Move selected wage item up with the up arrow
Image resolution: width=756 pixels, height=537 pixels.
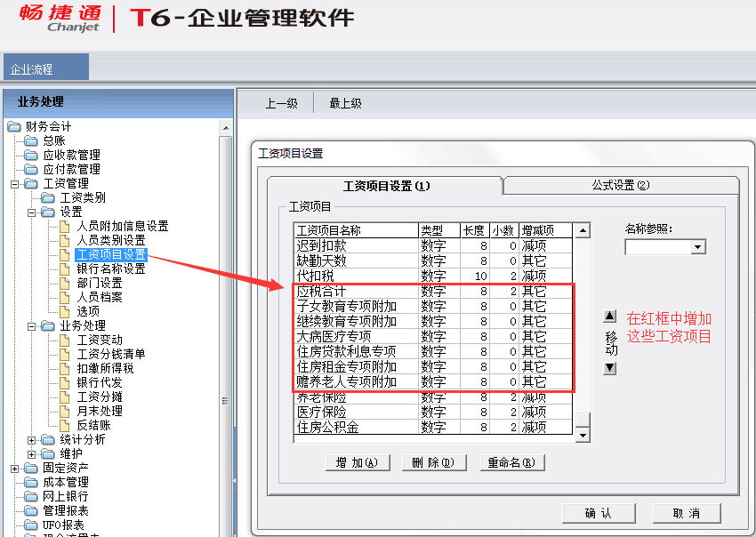click(x=610, y=317)
